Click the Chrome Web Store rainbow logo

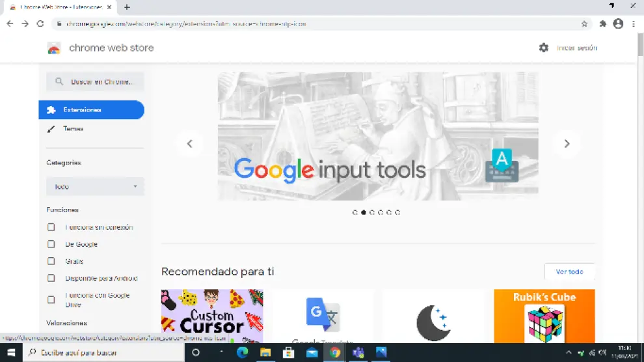54,48
